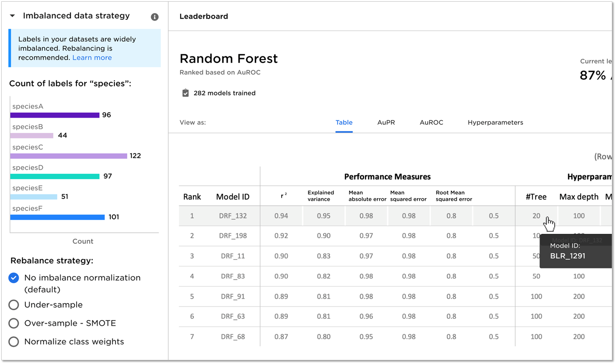Select model DRF_91 in the table

[x=233, y=297]
